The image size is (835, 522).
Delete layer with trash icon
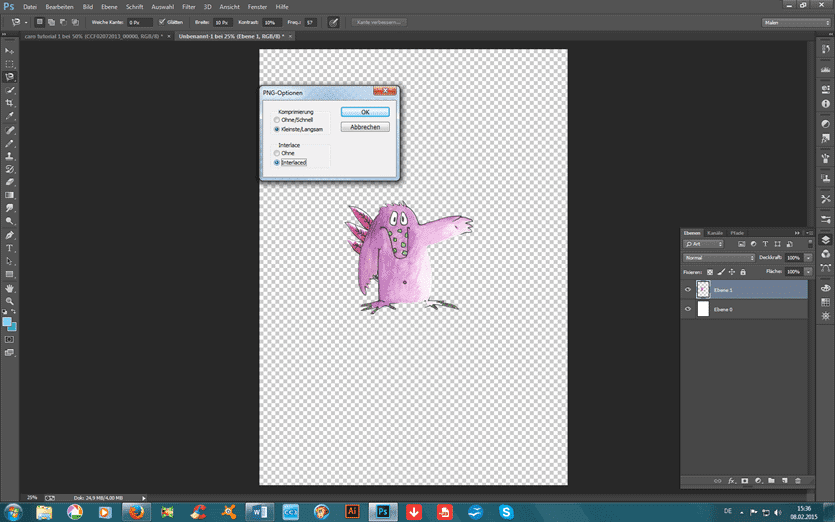coord(798,480)
